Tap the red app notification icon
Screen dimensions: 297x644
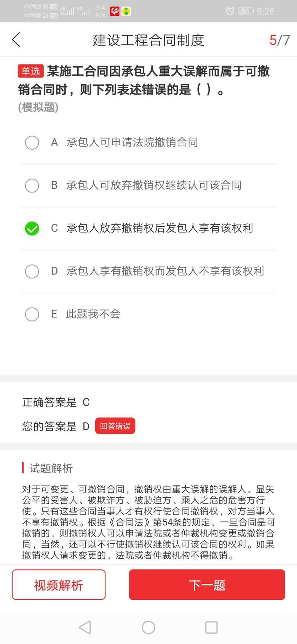114,11
